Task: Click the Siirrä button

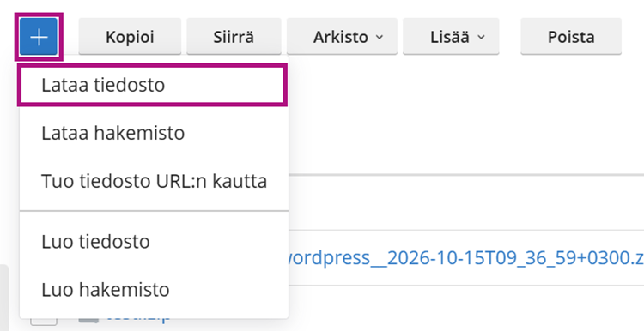Action: pos(234,37)
